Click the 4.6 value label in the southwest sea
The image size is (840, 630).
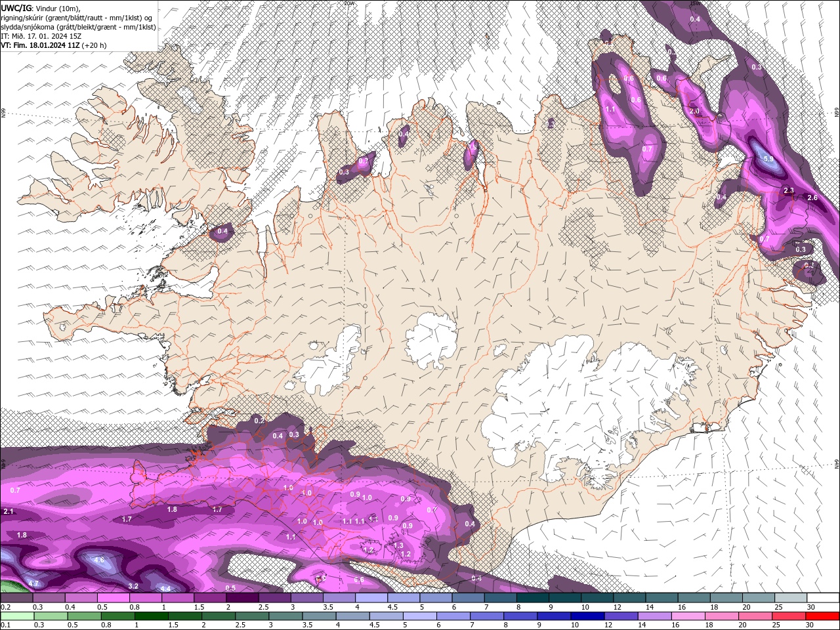click(99, 560)
